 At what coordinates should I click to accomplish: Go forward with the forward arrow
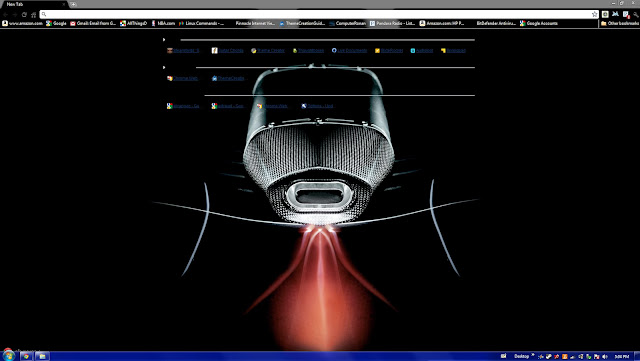tap(15, 14)
